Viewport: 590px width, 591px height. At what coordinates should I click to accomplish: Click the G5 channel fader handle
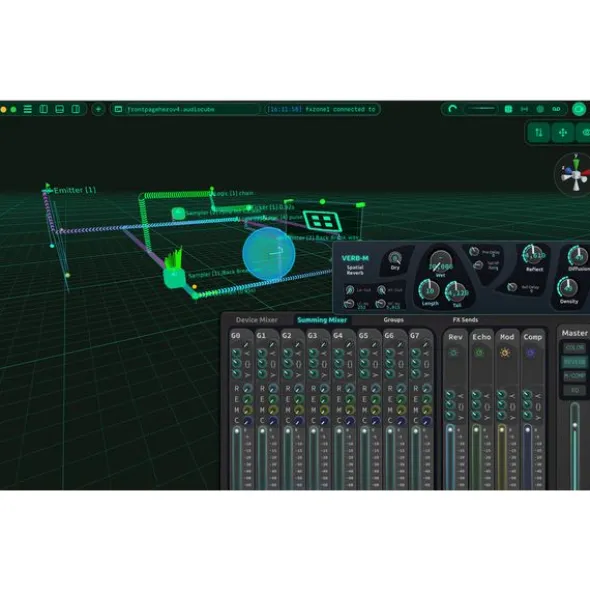pos(365,431)
